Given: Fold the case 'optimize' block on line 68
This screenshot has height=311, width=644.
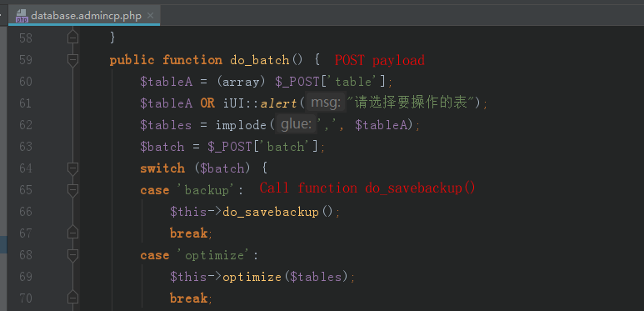Looking at the screenshot, I should 72,255.
